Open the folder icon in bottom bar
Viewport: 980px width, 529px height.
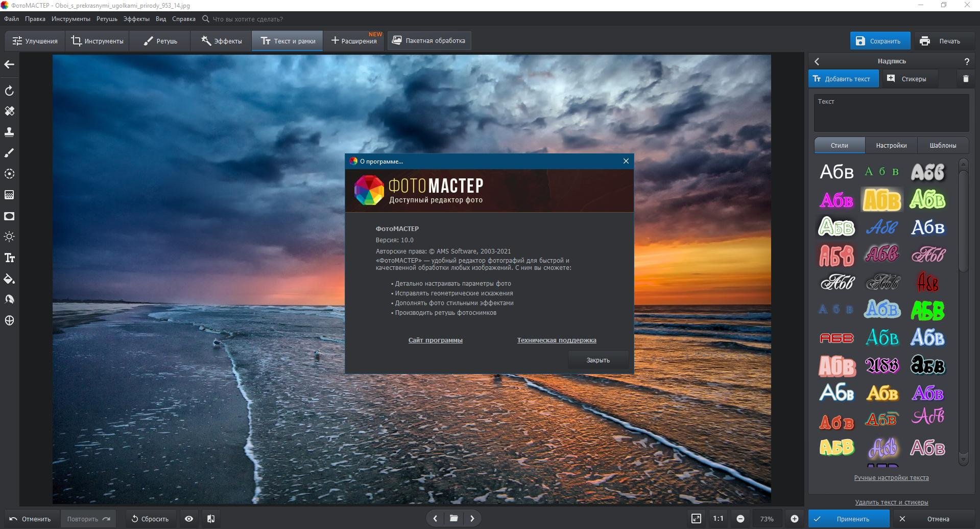coord(453,518)
